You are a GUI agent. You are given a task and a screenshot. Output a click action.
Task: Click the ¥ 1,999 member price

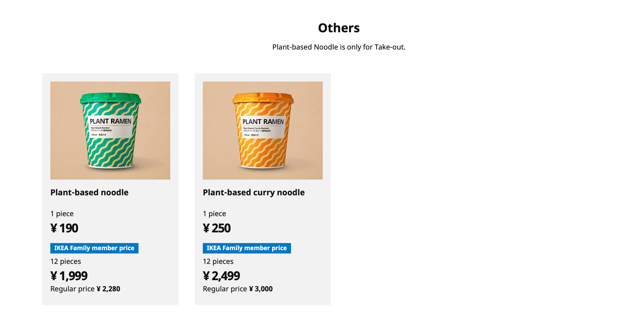(x=69, y=276)
